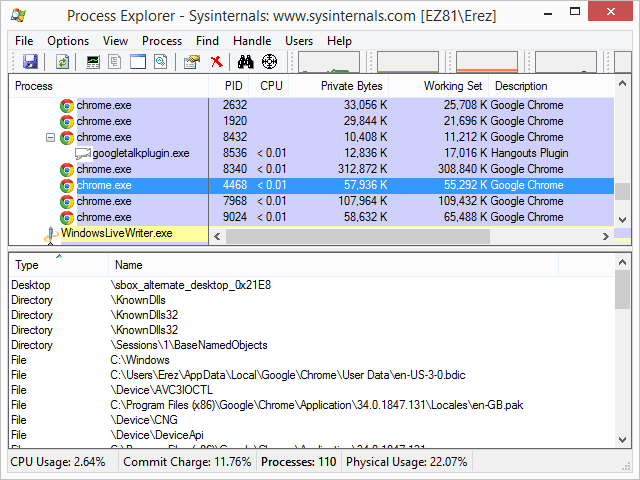Sort by Private Bytes column header
Screen dimensions: 640x480
[351, 86]
